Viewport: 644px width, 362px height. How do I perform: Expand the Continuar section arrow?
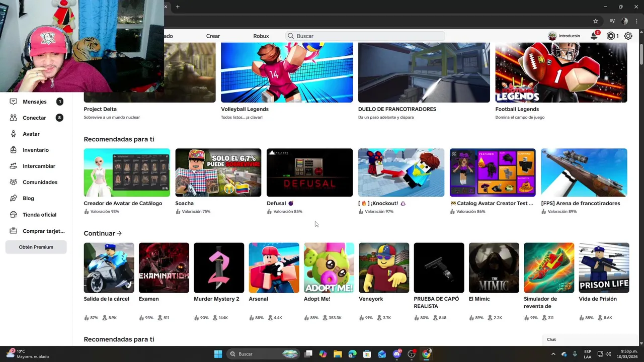click(x=119, y=233)
